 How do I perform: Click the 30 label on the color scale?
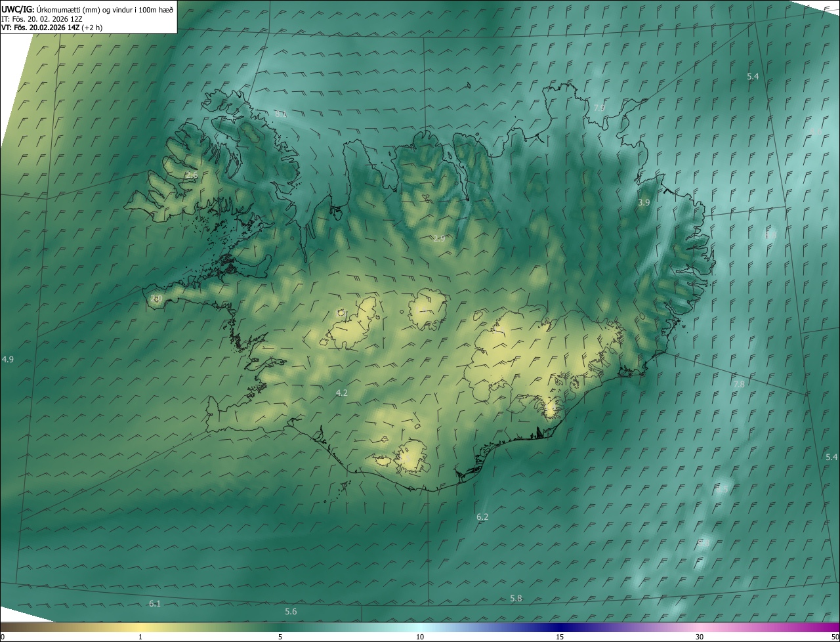(700, 637)
